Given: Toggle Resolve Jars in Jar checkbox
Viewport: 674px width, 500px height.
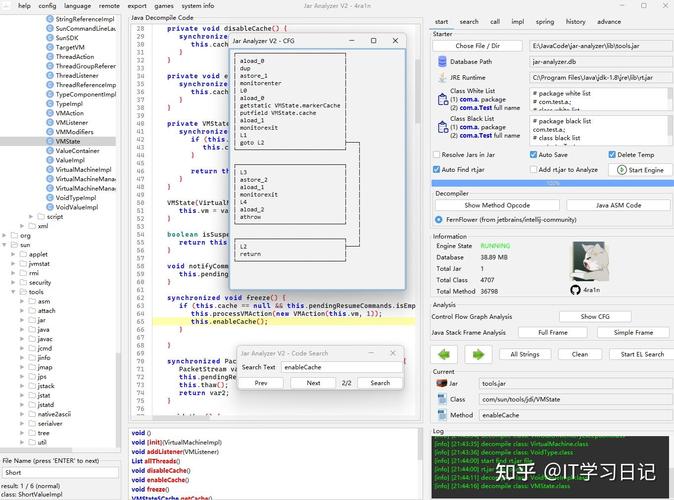Looking at the screenshot, I should tap(436, 154).
